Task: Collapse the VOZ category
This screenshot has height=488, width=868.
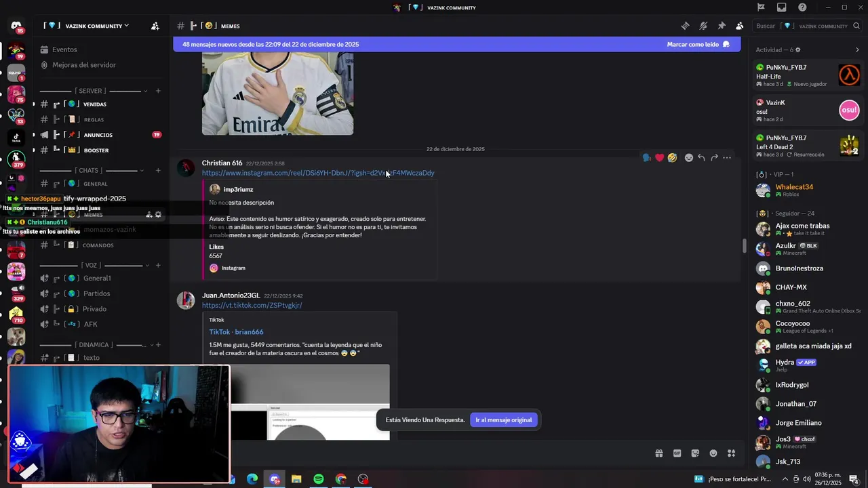Action: point(94,265)
